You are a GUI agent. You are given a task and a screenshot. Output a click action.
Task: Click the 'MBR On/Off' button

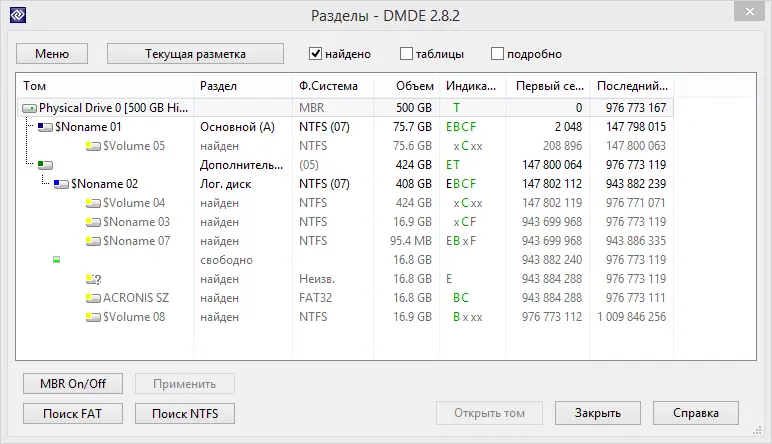click(x=73, y=383)
